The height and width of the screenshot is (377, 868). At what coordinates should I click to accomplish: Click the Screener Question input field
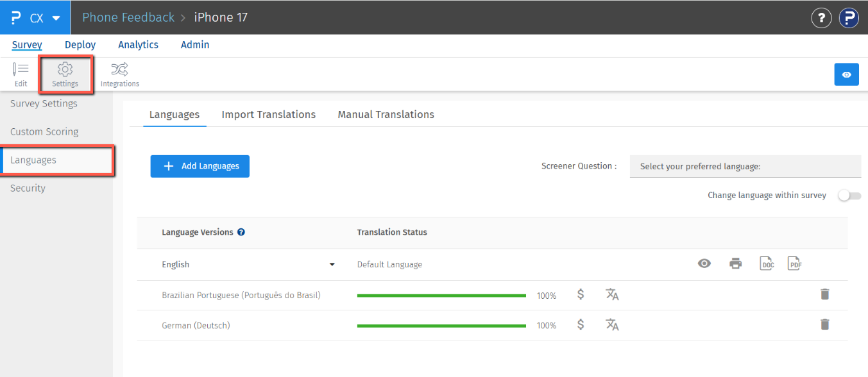(745, 166)
